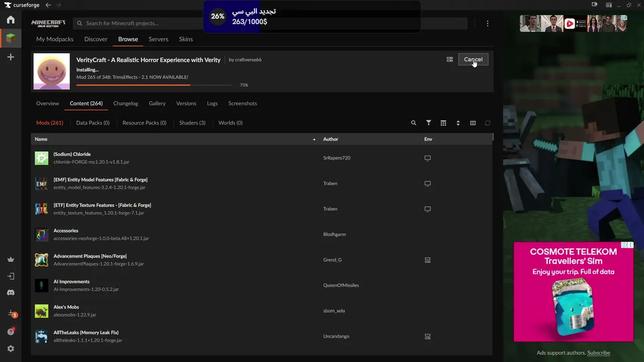Click the VerityCraft modpack thumbnail
The image size is (644, 362).
pos(52,71)
